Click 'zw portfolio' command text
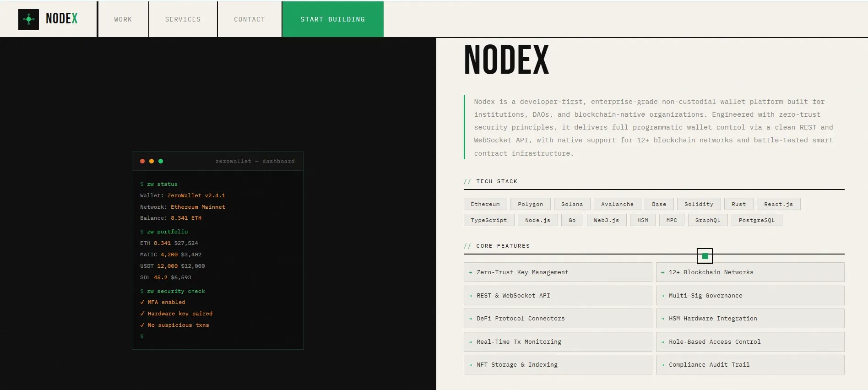This screenshot has width=868, height=390. (x=167, y=232)
